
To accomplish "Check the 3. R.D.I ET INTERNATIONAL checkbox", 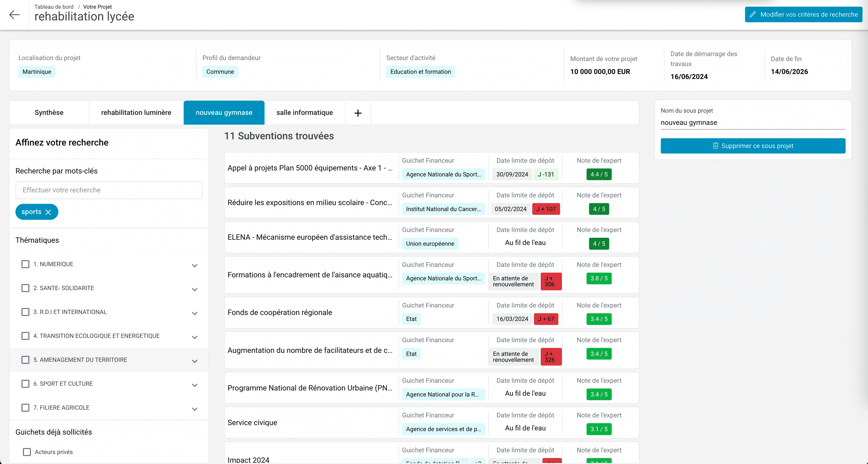I will 25,312.
